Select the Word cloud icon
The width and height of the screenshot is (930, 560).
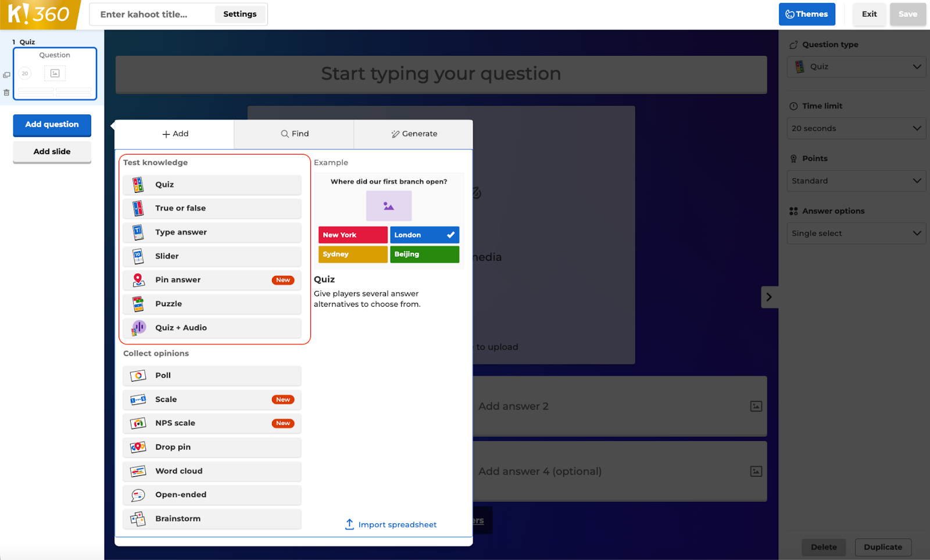[138, 471]
